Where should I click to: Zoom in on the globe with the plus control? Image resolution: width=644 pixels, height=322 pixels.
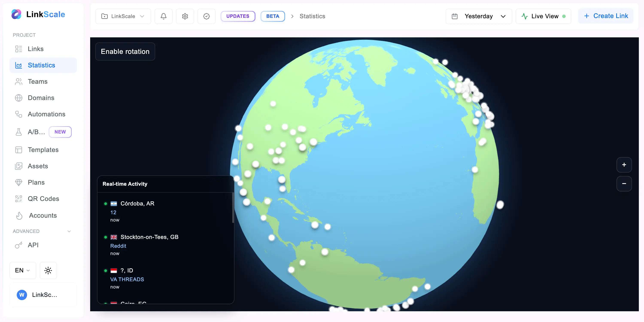click(x=624, y=165)
